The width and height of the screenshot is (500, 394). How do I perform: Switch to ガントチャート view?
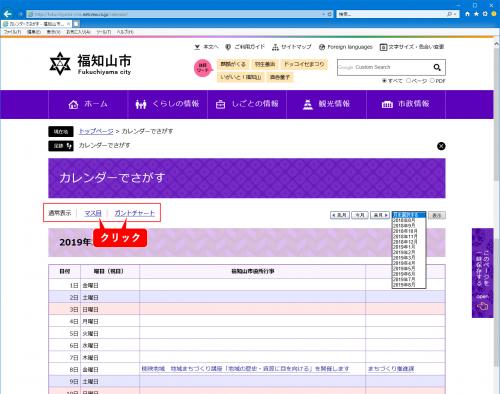click(134, 213)
